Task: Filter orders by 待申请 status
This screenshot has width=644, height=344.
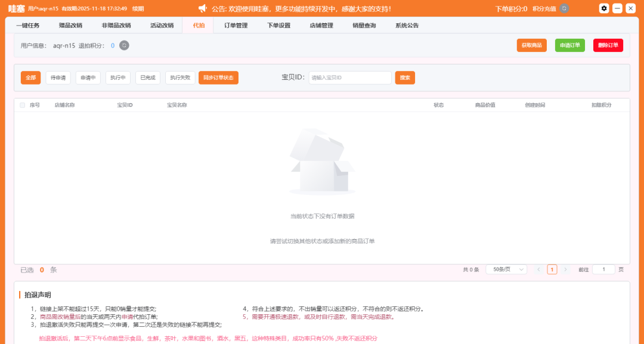Action: click(58, 78)
